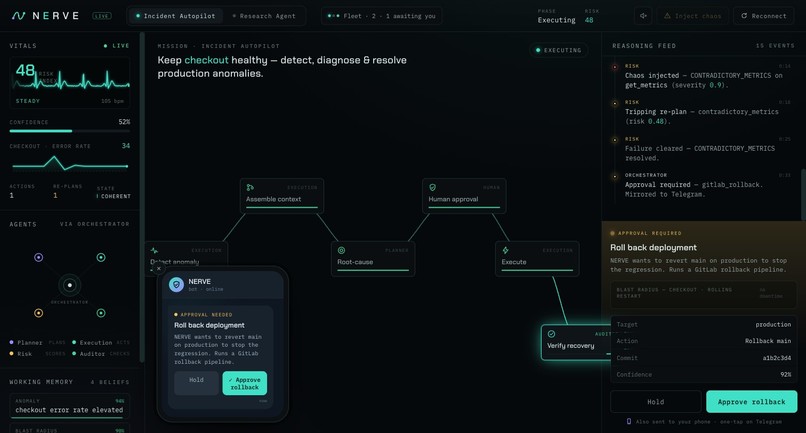Click the central Orchestrator agent node
The height and width of the screenshot is (433, 806).
tap(69, 285)
